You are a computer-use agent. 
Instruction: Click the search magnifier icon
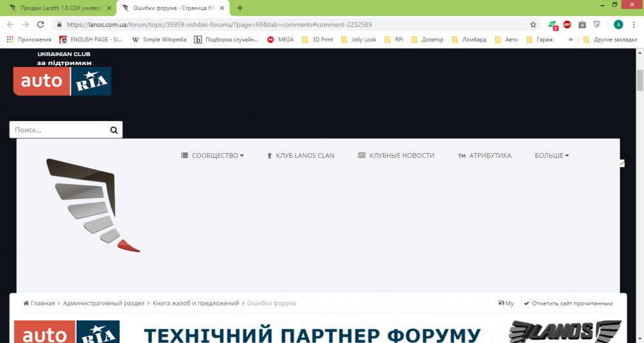[114, 130]
